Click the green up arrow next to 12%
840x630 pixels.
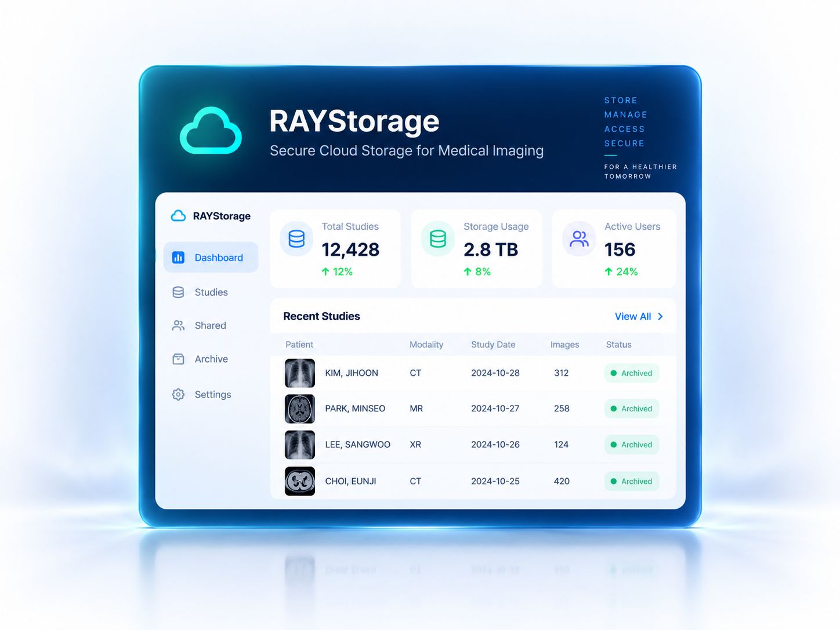tap(325, 271)
